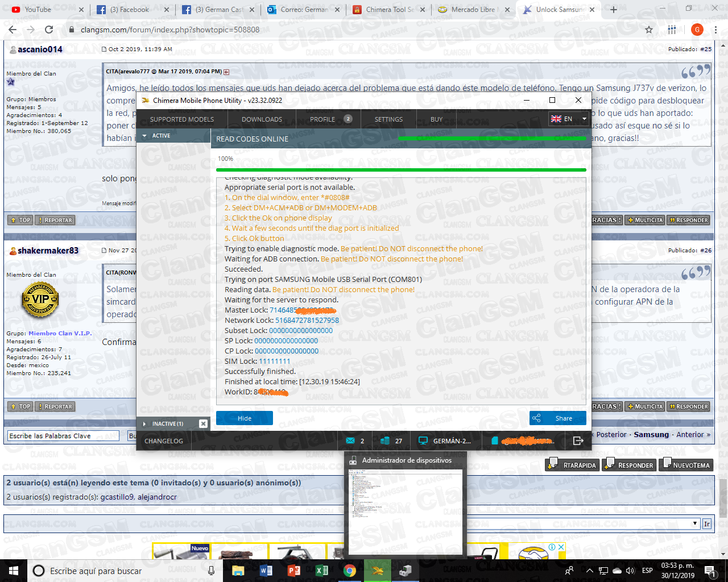Click MULTICITA on post #26

click(644, 406)
